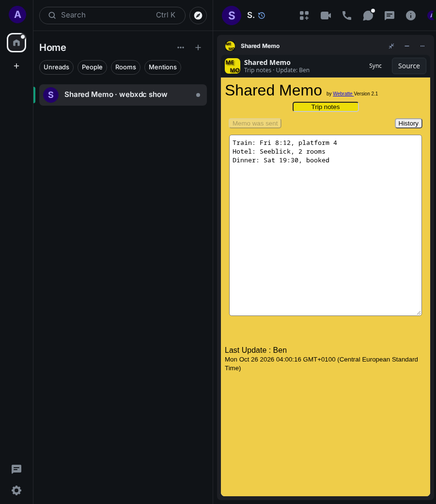Start a video call

point(326,16)
